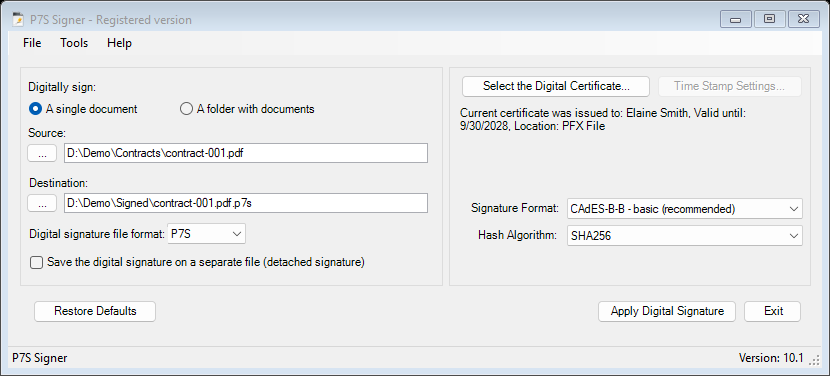The image size is (830, 376).
Task: Open the Tools menu
Action: 74,43
